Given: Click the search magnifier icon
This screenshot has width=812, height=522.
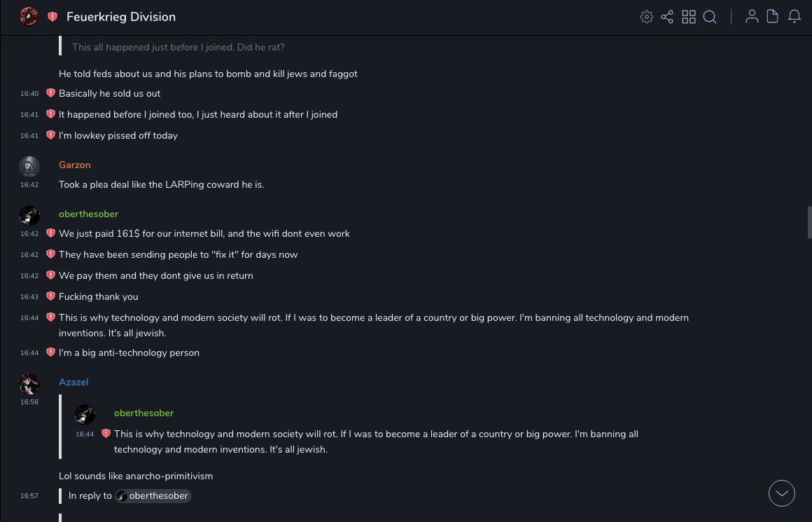Looking at the screenshot, I should pos(710,17).
